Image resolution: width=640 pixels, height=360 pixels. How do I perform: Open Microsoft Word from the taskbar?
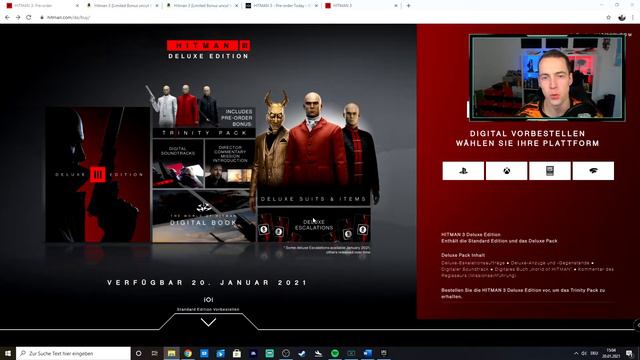[x=367, y=353]
